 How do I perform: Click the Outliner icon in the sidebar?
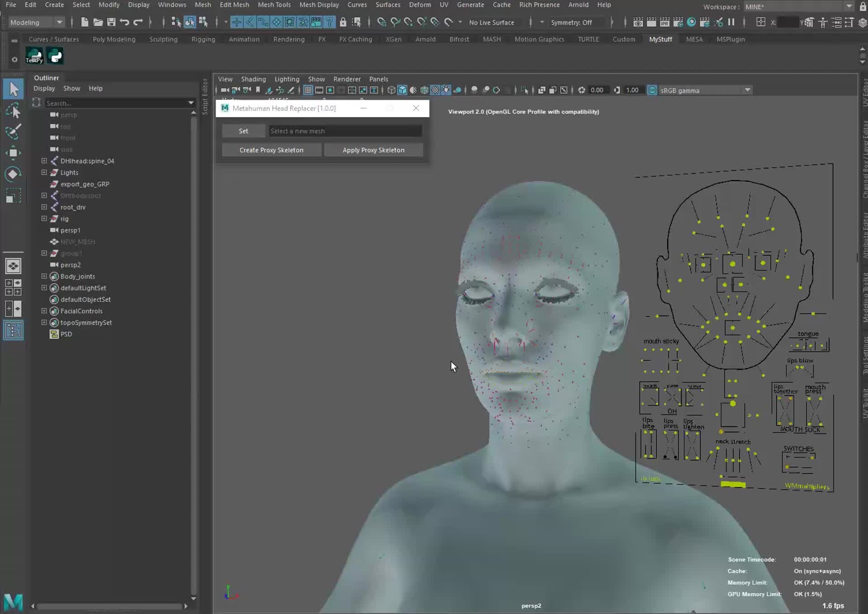coord(13,330)
